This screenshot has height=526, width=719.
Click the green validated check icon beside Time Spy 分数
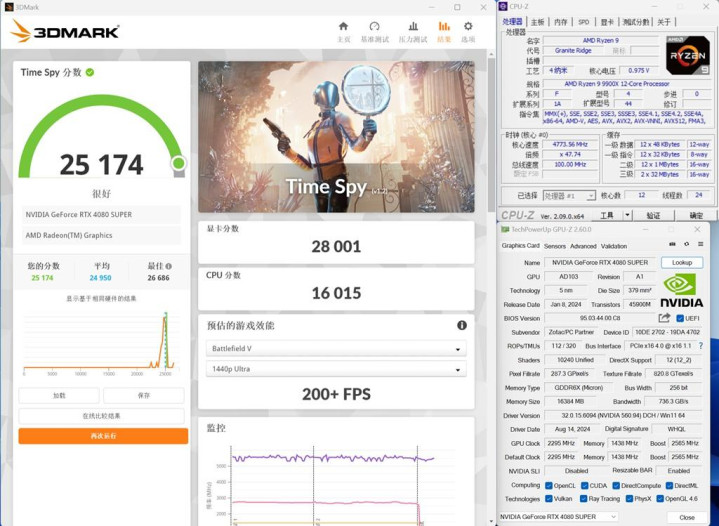tap(90, 72)
